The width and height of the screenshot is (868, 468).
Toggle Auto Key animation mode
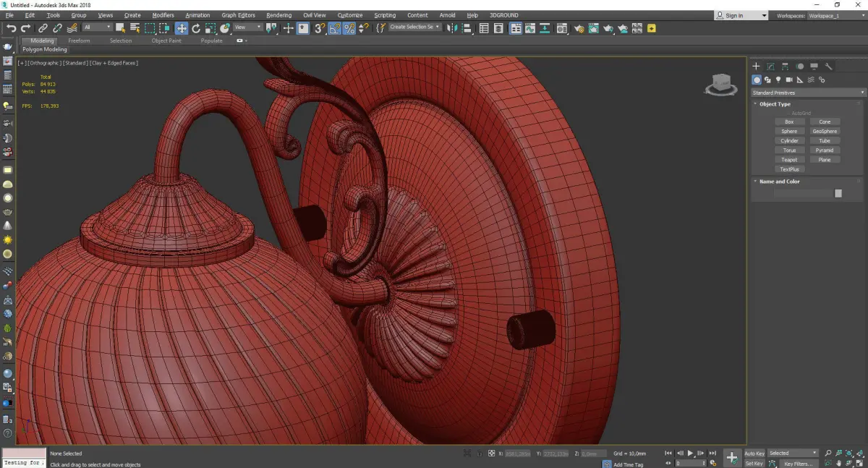click(754, 454)
